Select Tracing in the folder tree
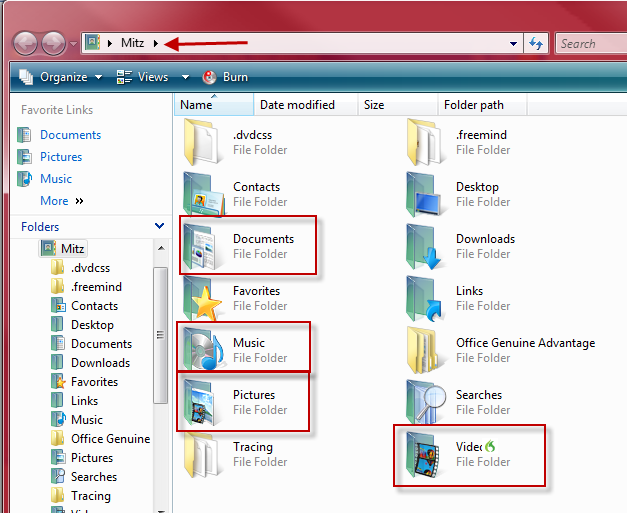Screen dimensions: 627x513 [91, 496]
